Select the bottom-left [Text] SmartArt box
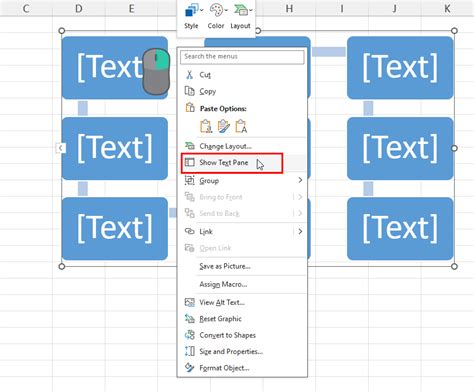 coord(115,229)
